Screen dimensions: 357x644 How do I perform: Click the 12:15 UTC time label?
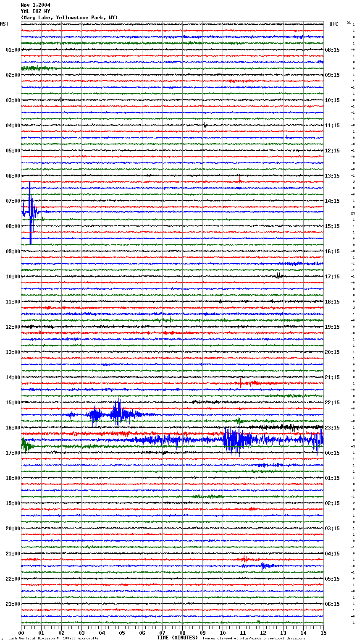pyautogui.click(x=332, y=151)
